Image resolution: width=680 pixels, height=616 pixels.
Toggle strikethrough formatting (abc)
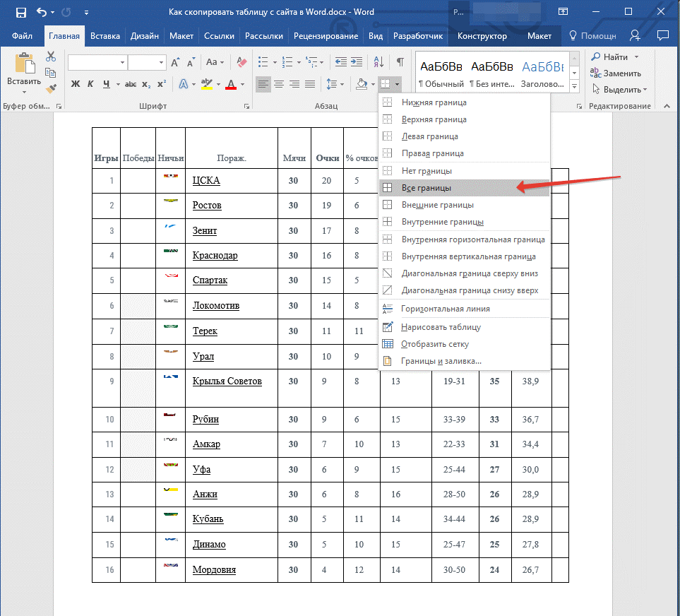click(131, 85)
